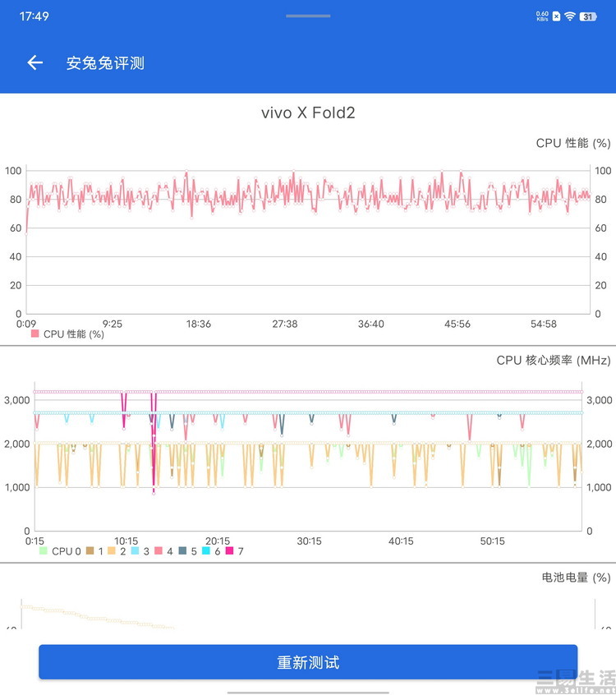This screenshot has width=616, height=695.
Task: Tap the CPU 4 pink legend swatch
Action: (x=159, y=550)
